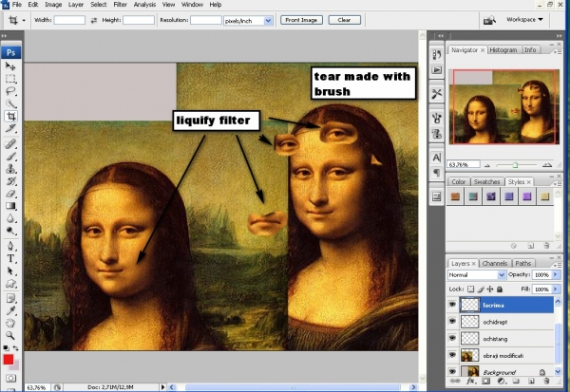Select the Slice tool
This screenshot has height=392, width=570.
(x=10, y=128)
